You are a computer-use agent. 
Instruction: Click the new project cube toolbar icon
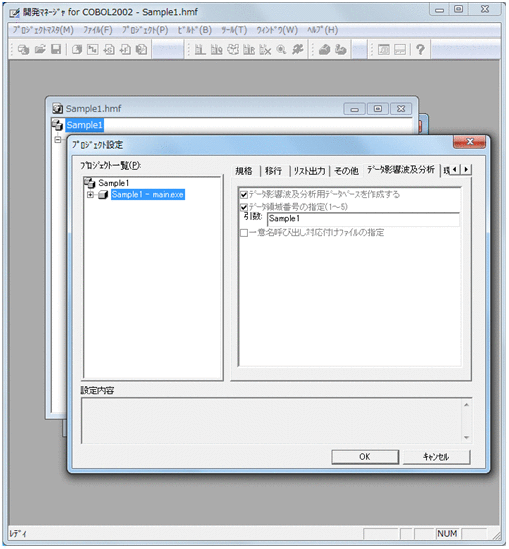(77, 50)
